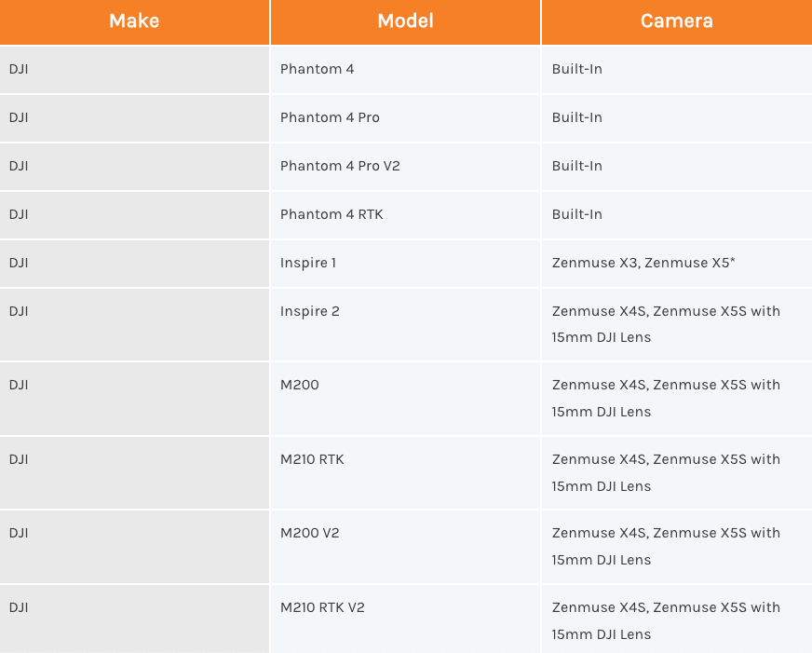This screenshot has width=812, height=653.
Task: Click the Camera column header
Action: coord(676,21)
